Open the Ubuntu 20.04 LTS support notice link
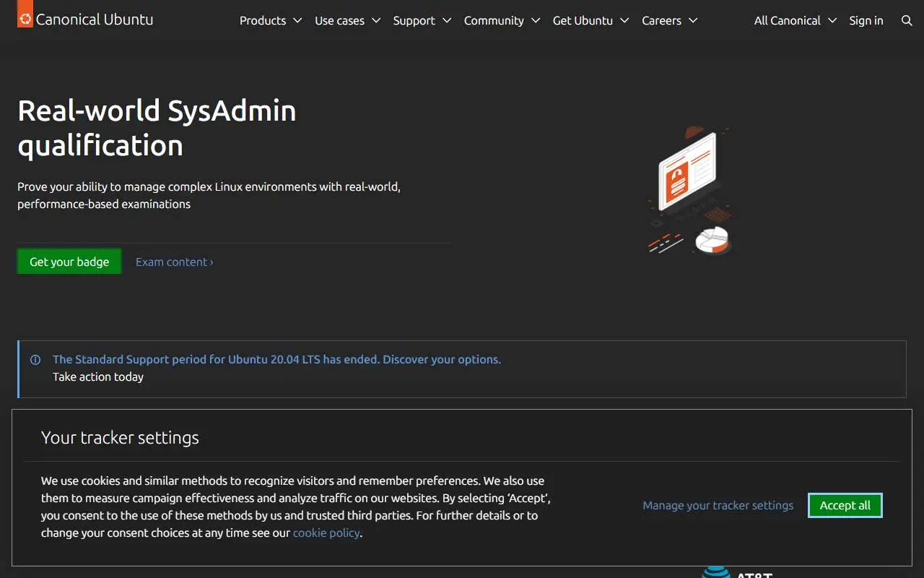 pos(276,359)
